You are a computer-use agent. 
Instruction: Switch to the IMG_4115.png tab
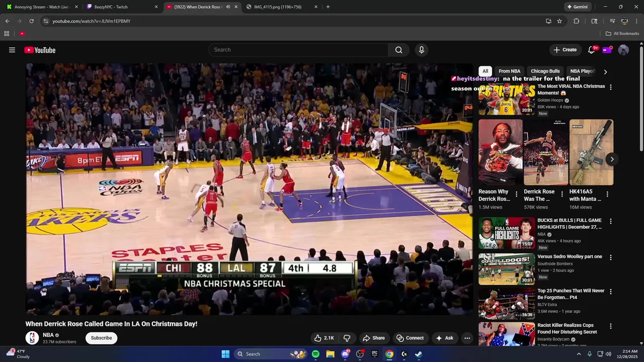point(282,7)
